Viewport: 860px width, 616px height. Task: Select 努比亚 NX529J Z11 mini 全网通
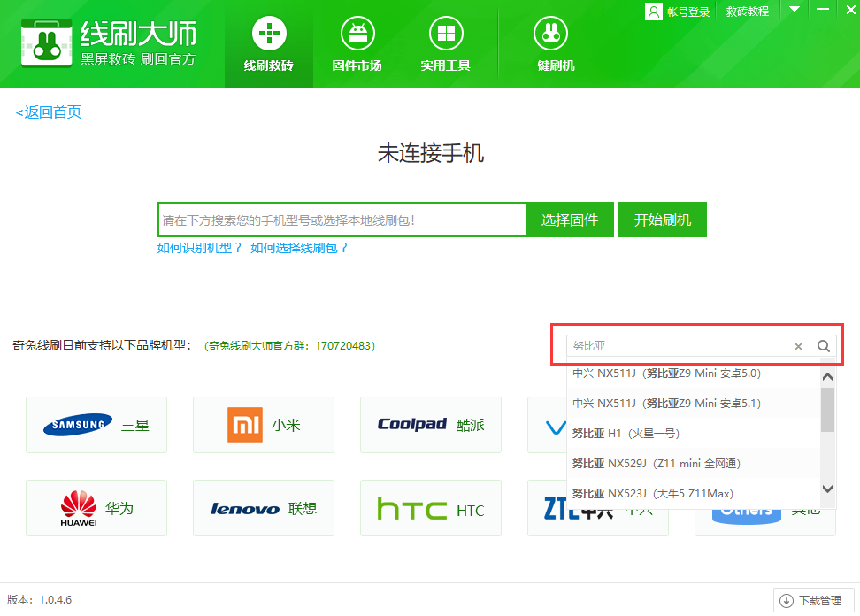694,464
